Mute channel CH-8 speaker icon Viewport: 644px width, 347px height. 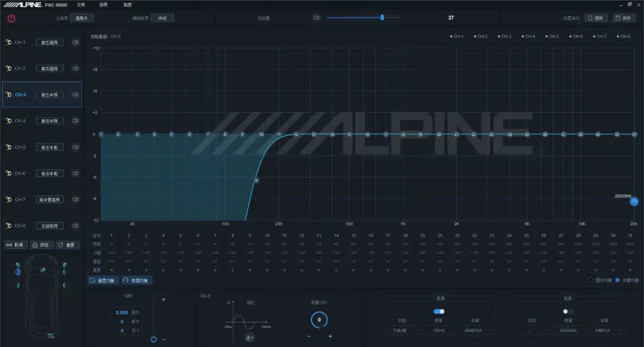[75, 225]
